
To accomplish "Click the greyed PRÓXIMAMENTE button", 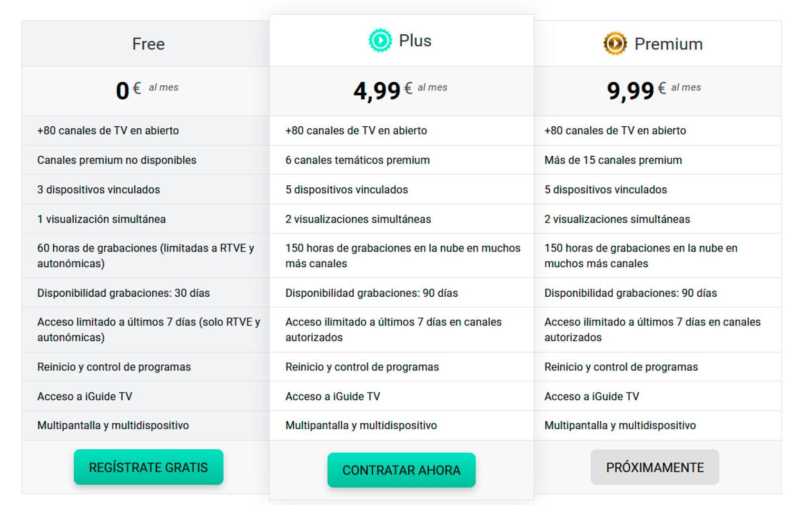I will click(x=654, y=467).
